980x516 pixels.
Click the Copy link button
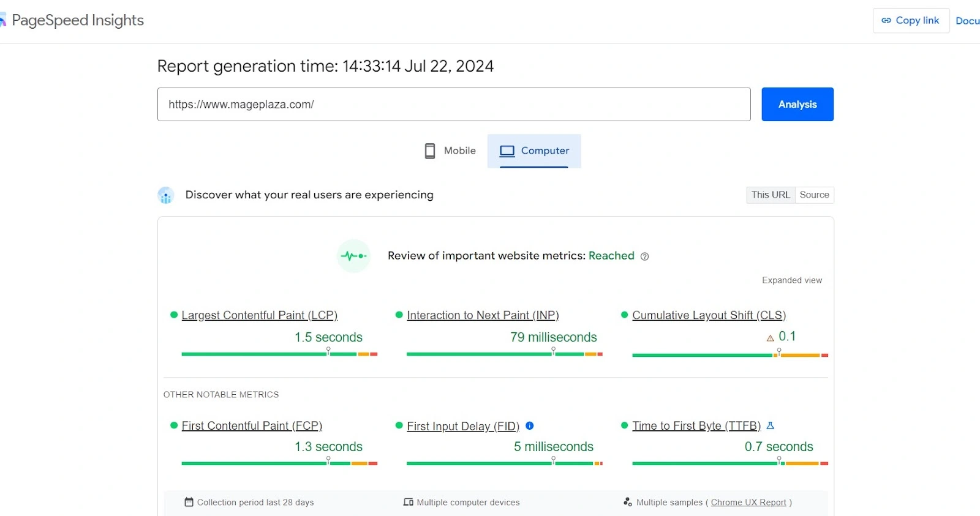pyautogui.click(x=910, y=20)
